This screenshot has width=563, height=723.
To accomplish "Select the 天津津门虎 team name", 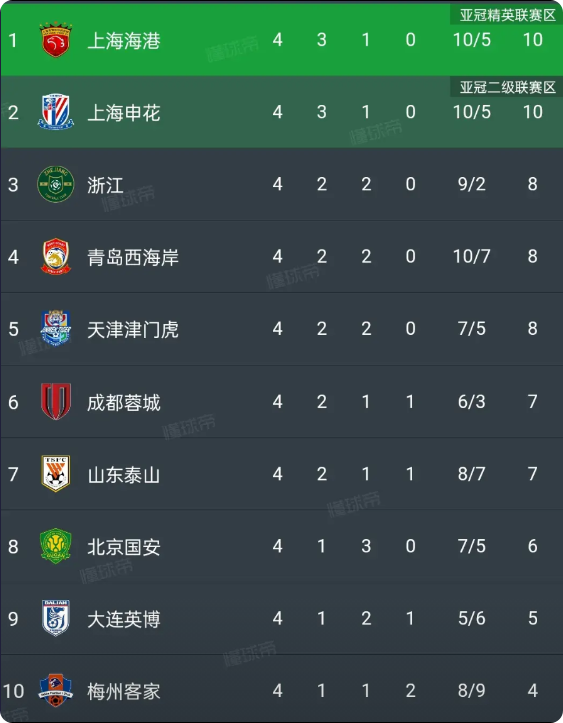I will [x=133, y=330].
